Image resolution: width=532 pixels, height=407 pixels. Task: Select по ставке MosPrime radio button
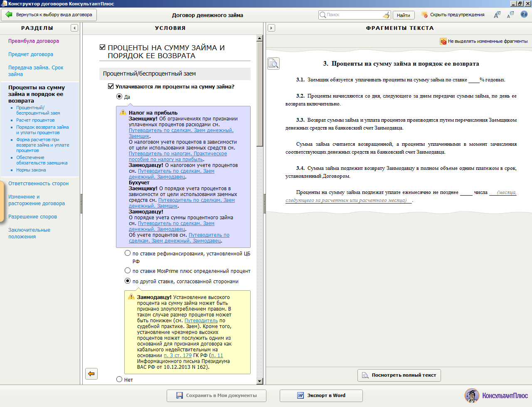point(128,270)
